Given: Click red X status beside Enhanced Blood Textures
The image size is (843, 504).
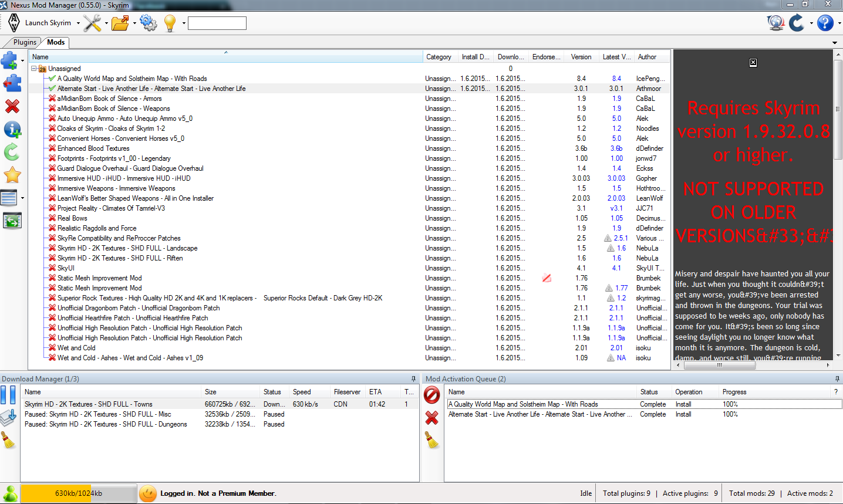Looking at the screenshot, I should click(52, 148).
